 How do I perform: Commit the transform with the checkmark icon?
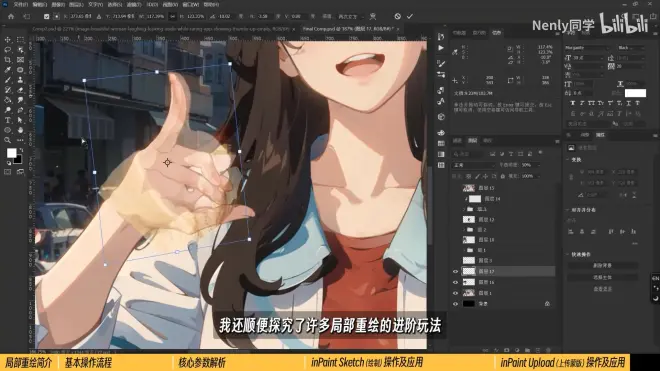pyautogui.click(x=410, y=16)
